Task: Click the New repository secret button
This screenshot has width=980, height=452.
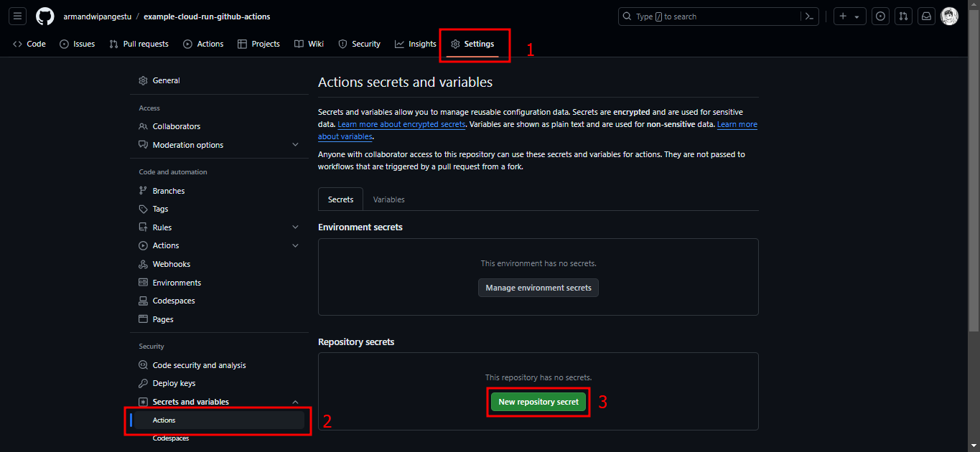Action: (x=538, y=402)
